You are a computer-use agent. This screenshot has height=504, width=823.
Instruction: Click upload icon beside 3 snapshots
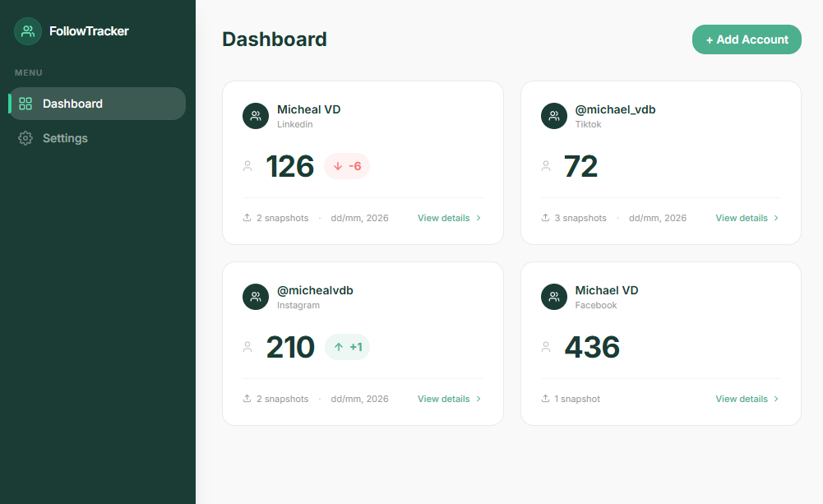(x=545, y=217)
